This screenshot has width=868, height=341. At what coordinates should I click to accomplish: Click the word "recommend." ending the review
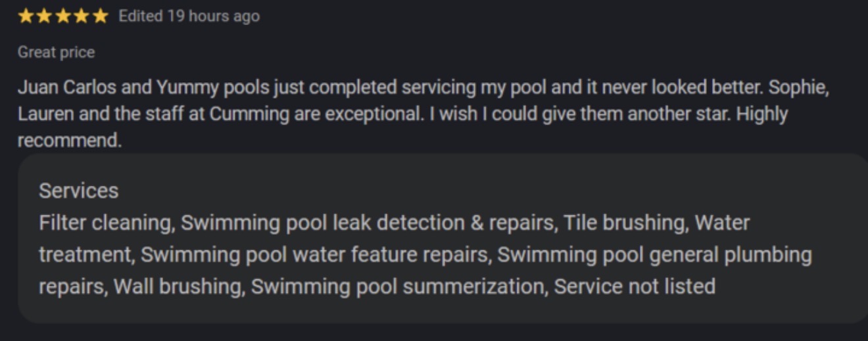(x=70, y=141)
